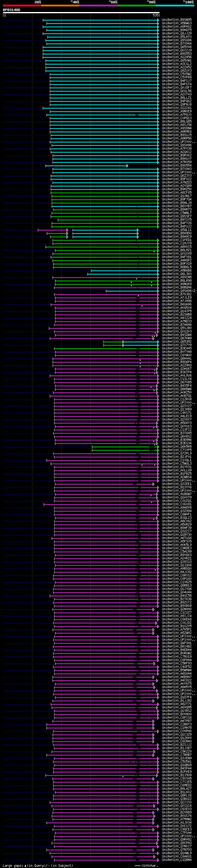Select hit UniRef100_Q5QLI1
This screenshot has width=197, height=868.
pyautogui.click(x=177, y=230)
